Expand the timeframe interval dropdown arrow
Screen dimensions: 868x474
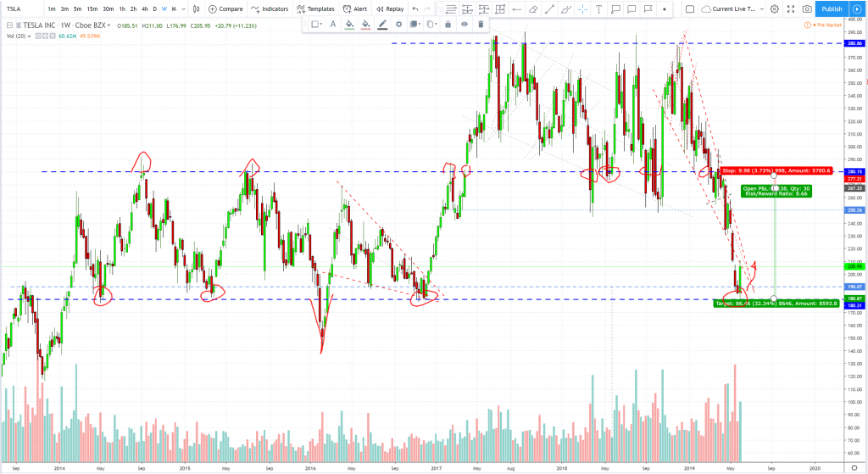184,8
